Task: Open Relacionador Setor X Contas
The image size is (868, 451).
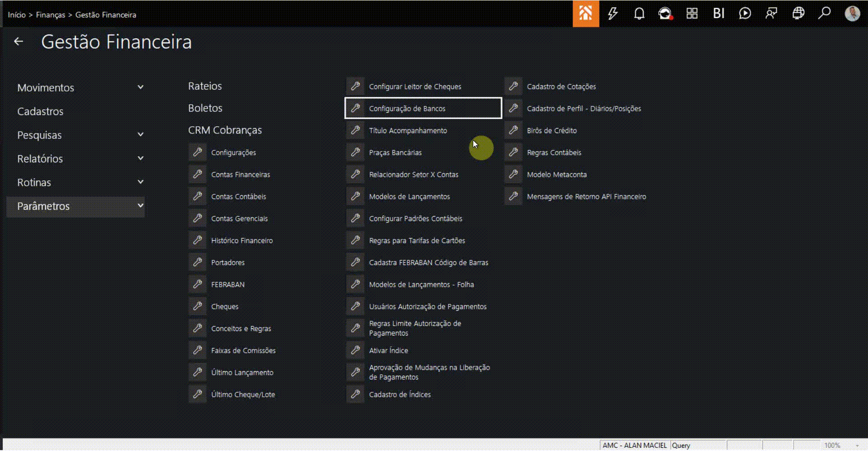Action: 414,175
